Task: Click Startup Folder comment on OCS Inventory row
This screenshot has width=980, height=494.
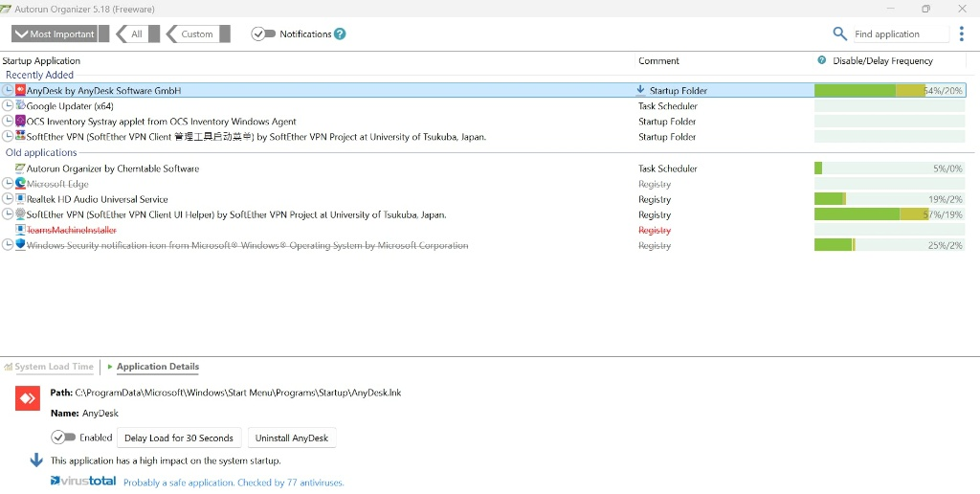Action: point(667,122)
